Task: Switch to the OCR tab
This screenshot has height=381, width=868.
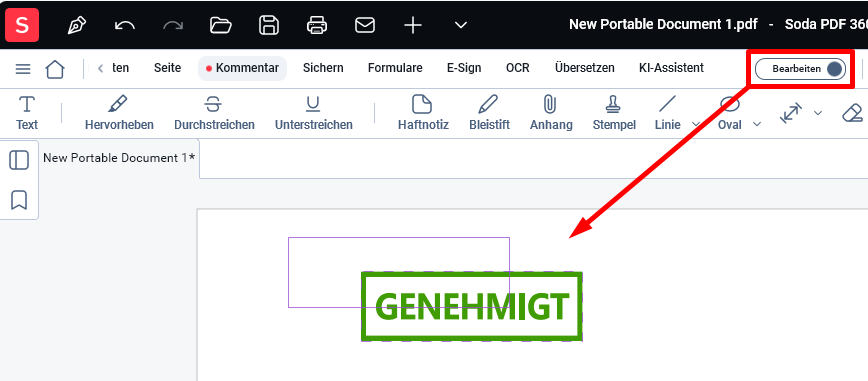Action: [x=518, y=68]
